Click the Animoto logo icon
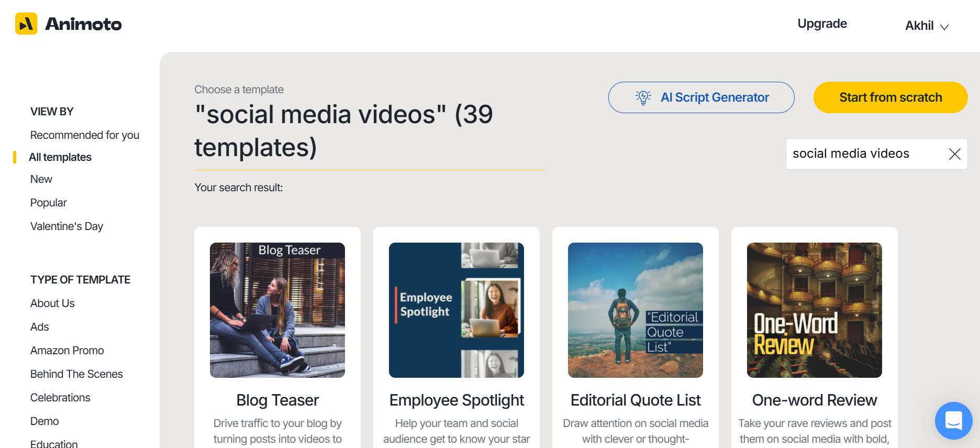The width and height of the screenshot is (980, 448). 26,24
